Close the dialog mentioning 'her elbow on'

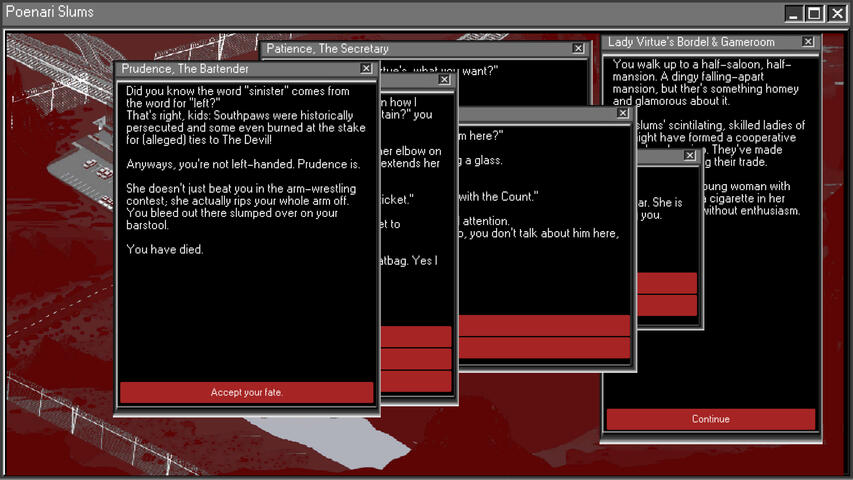point(444,79)
